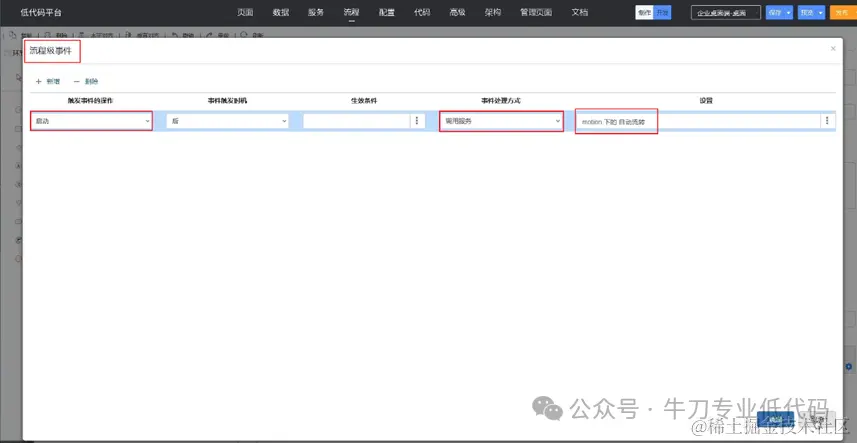The height and width of the screenshot is (443, 857).
Task: Click the minus 删除 button in dialog
Action: [86, 81]
